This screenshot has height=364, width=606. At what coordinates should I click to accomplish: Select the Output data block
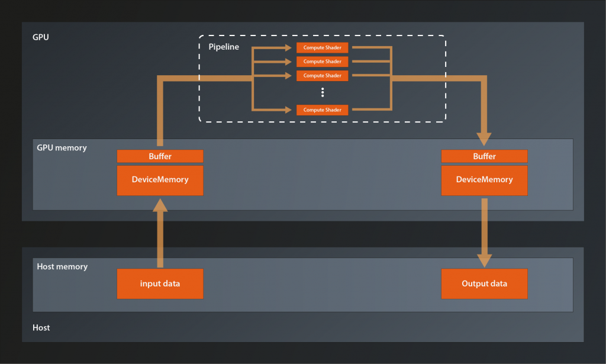(484, 284)
